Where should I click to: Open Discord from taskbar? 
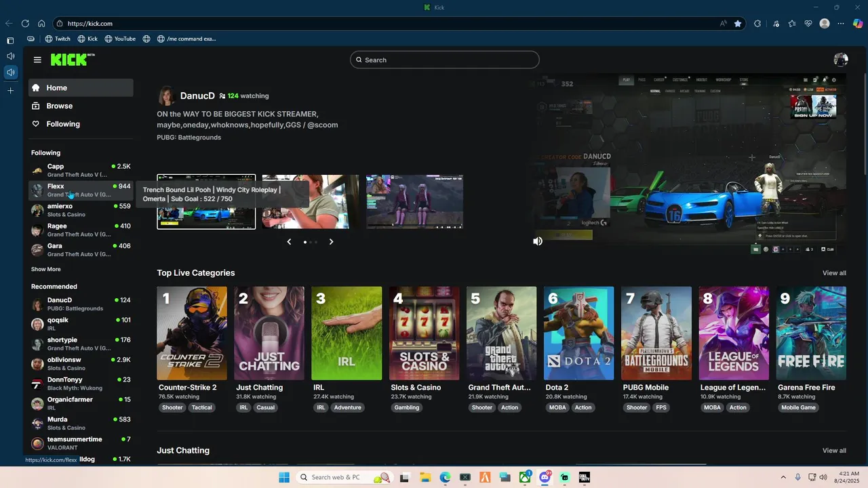click(x=545, y=477)
